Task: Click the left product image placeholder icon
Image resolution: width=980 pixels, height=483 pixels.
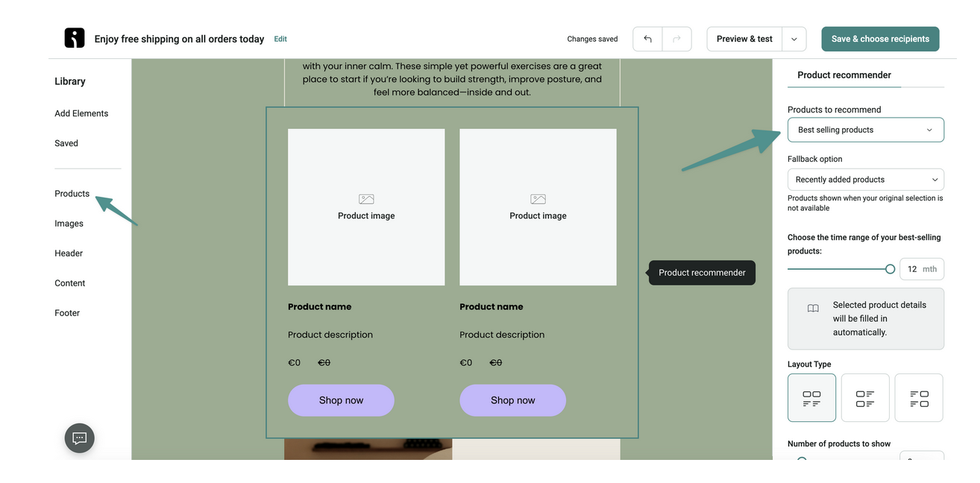Action: tap(365, 199)
